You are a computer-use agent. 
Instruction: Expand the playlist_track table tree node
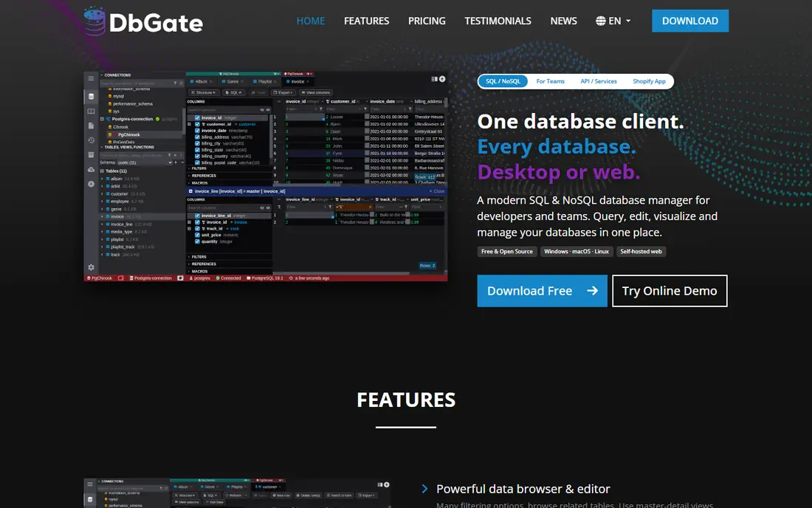coord(102,247)
